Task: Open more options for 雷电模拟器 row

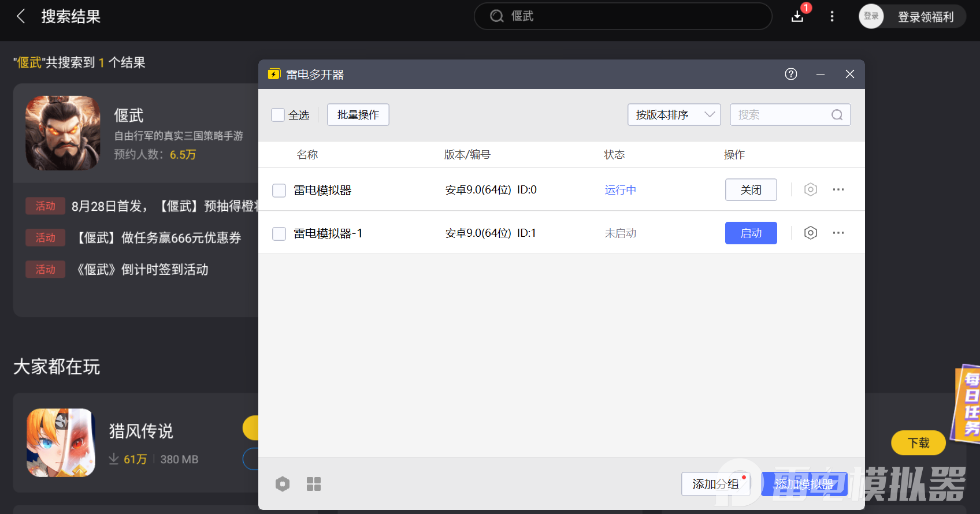Action: pos(838,189)
